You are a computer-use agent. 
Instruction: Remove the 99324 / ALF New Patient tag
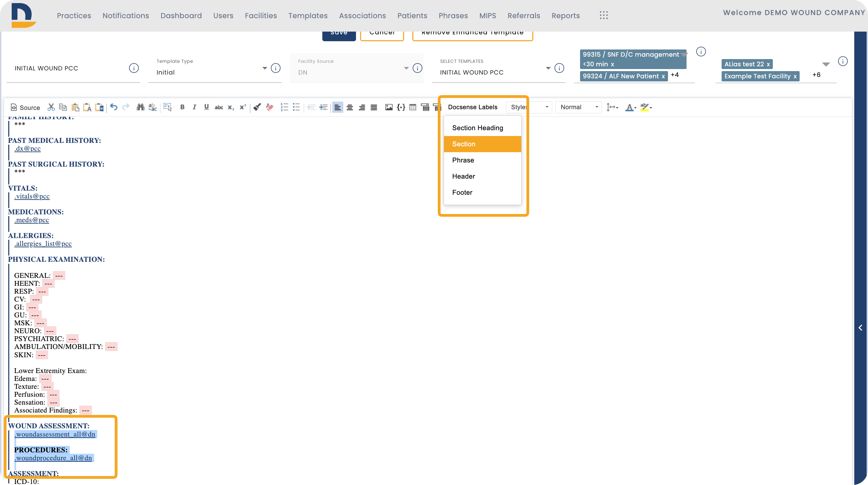pyautogui.click(x=663, y=76)
